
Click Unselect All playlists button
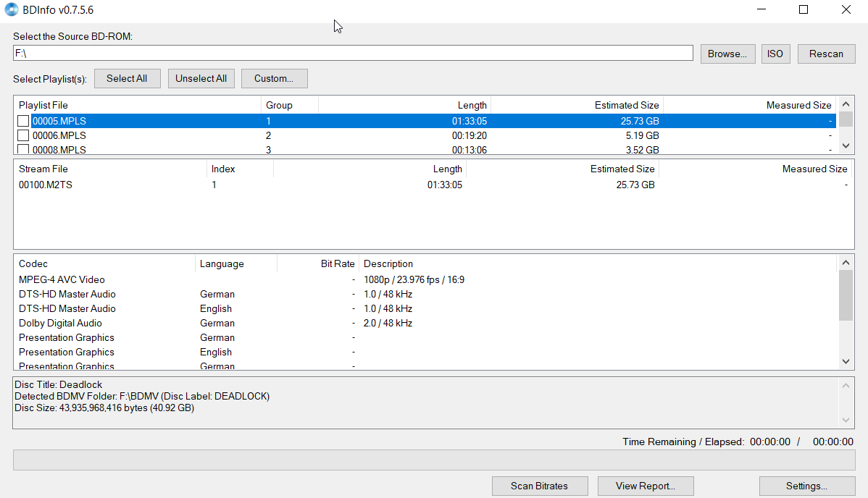coord(201,79)
